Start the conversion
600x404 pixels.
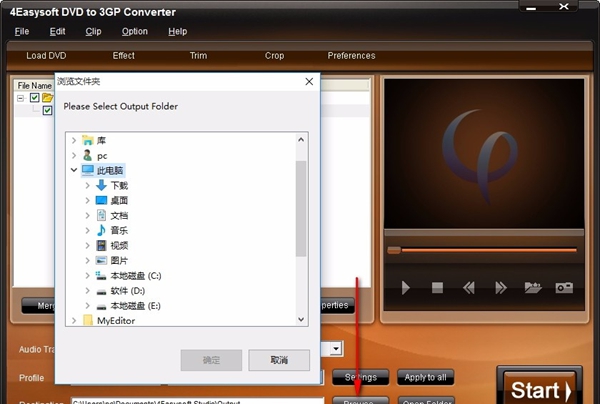tap(540, 389)
